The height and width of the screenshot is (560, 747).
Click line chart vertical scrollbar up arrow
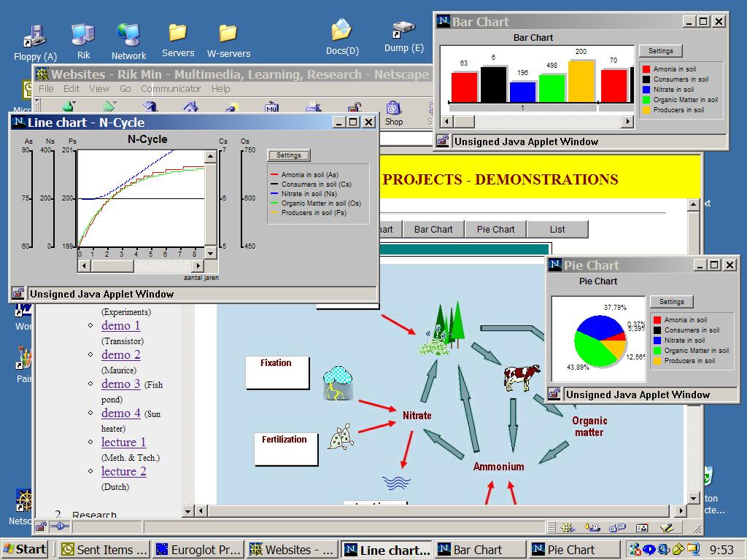click(211, 156)
